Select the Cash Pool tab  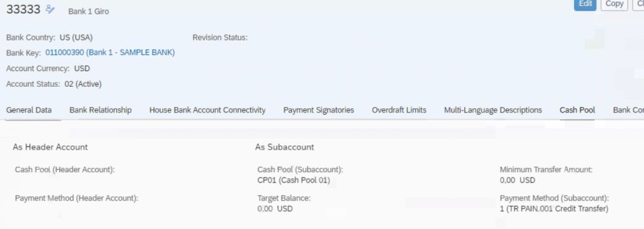[x=577, y=110]
